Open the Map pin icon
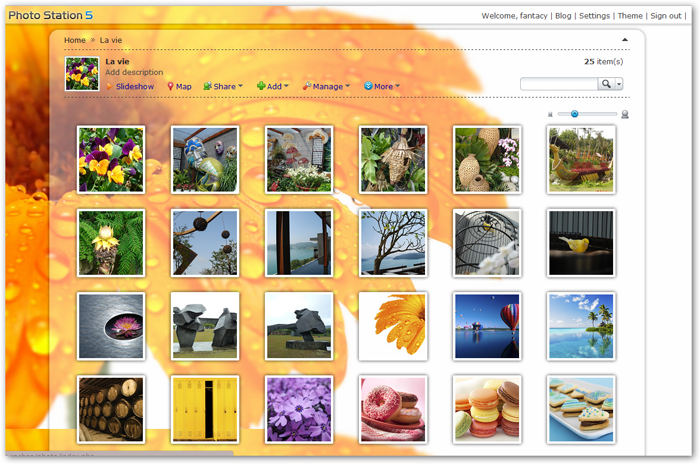Screen dimensions: 700x464 (170, 86)
